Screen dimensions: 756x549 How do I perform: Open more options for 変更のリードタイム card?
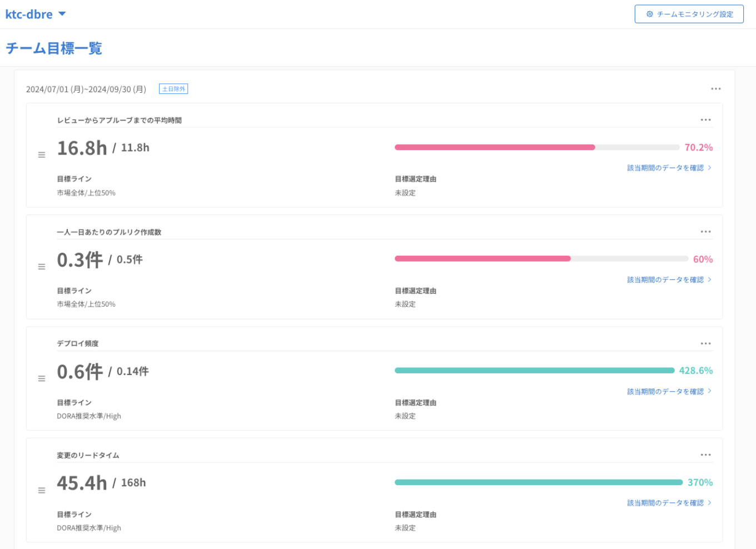705,455
